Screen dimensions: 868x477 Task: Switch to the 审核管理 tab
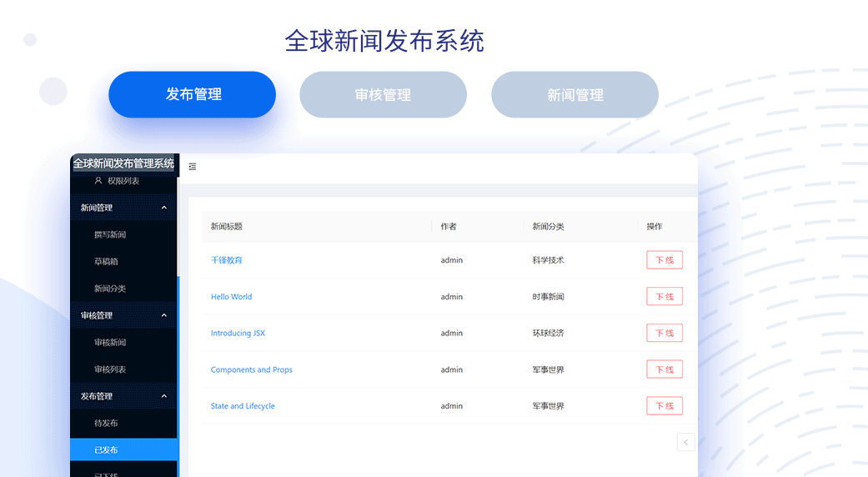383,95
